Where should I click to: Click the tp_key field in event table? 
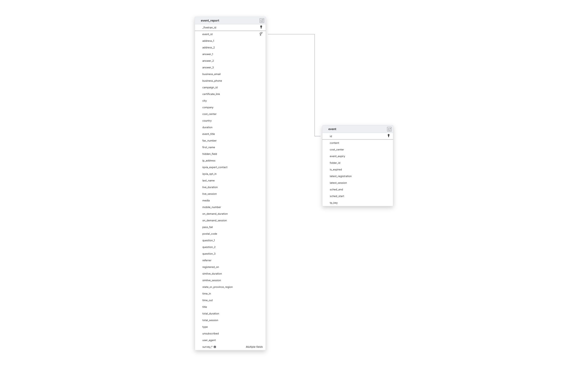(x=334, y=203)
